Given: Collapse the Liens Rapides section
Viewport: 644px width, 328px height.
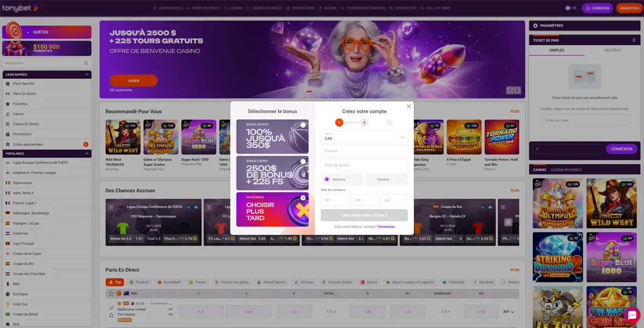Looking at the screenshot, I should 87,75.
